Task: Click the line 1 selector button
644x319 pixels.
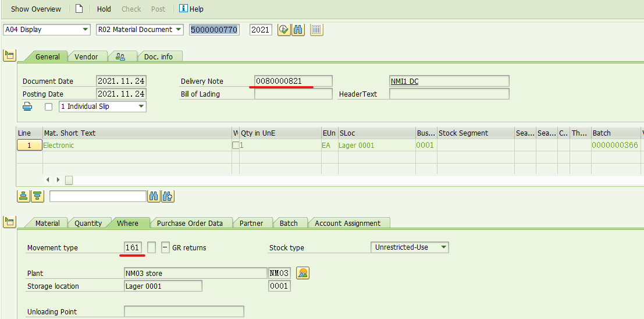Action: pos(29,145)
